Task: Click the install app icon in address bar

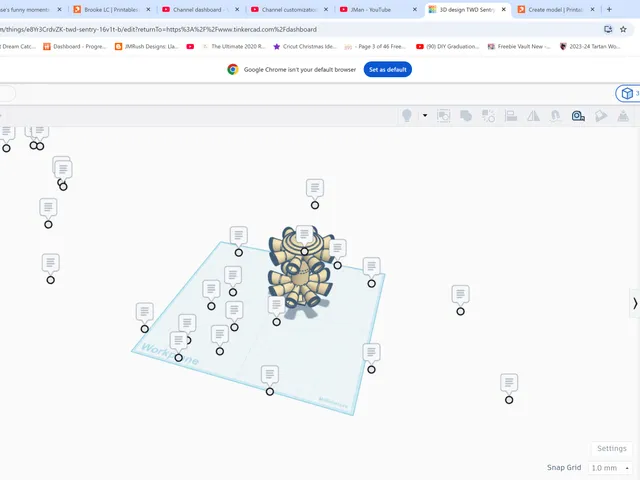Action: coord(608,29)
